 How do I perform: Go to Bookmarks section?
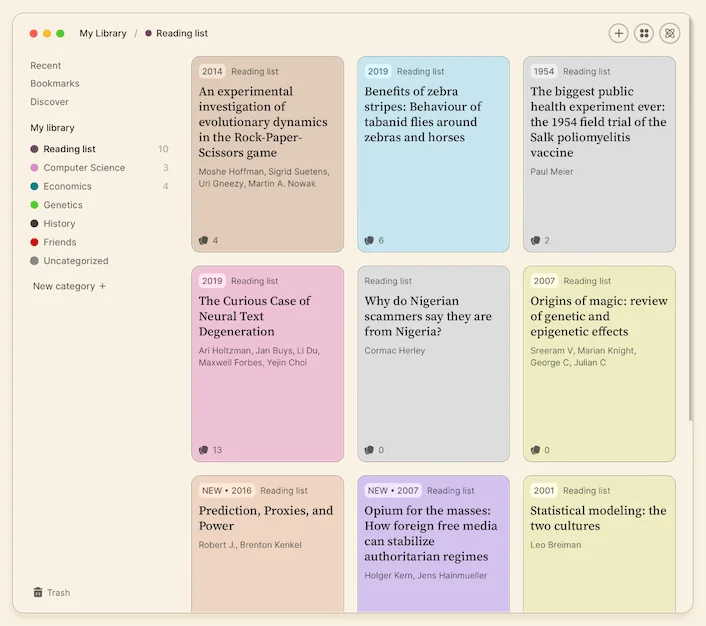[x=54, y=84]
